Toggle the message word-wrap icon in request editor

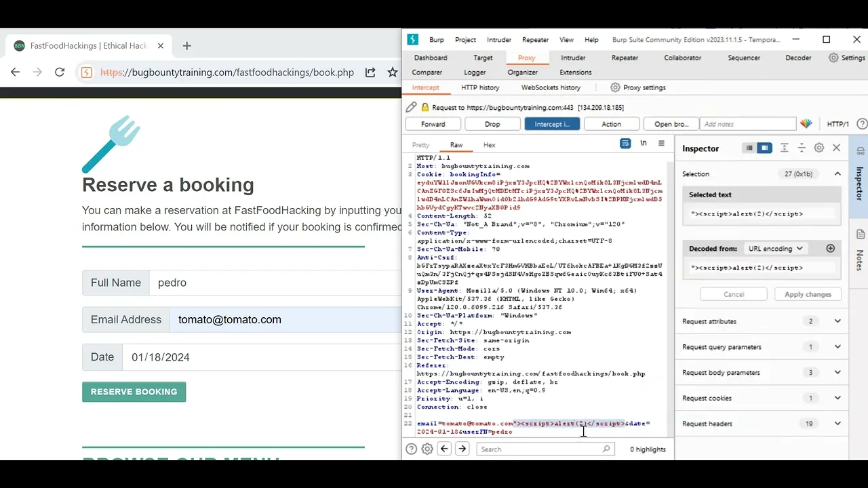(x=625, y=144)
